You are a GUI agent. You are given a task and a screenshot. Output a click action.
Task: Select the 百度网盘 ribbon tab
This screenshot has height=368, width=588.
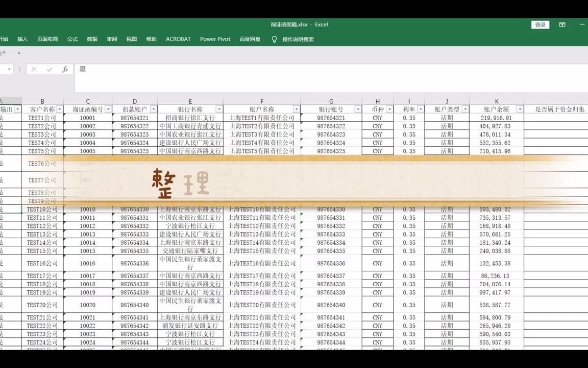click(x=250, y=39)
